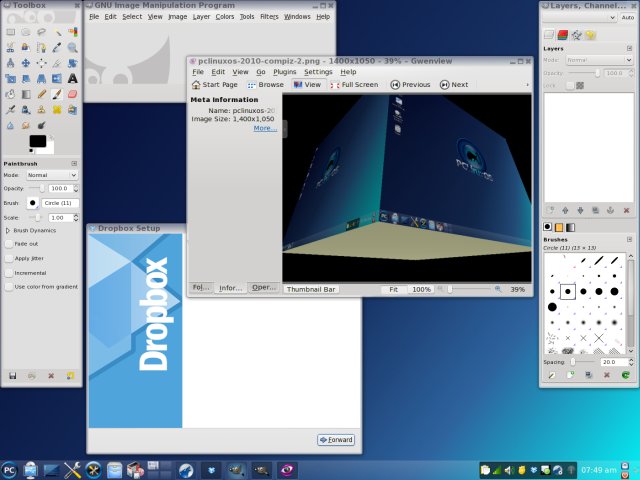Toggle the 100% zoom button in Gwenview
This screenshot has width=640, height=480.
point(421,289)
